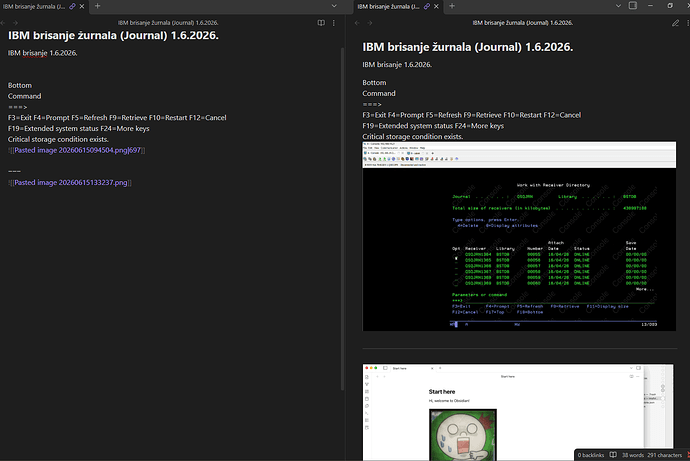
Task: Expand tab list dropdown in left pane
Action: click(x=334, y=6)
